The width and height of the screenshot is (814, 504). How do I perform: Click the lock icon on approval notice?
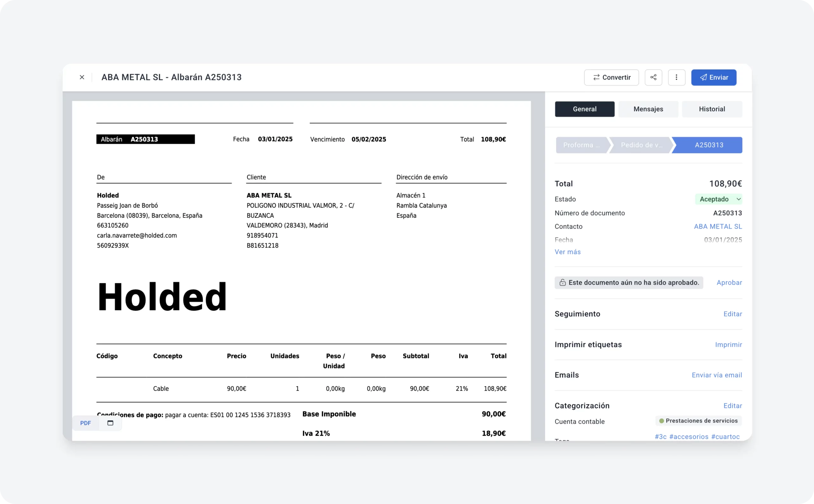click(562, 283)
